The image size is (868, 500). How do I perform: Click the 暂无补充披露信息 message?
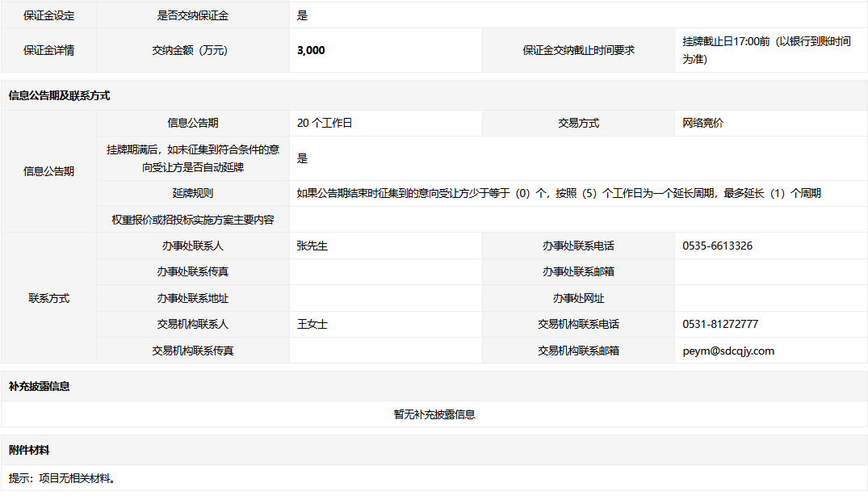coord(434,414)
